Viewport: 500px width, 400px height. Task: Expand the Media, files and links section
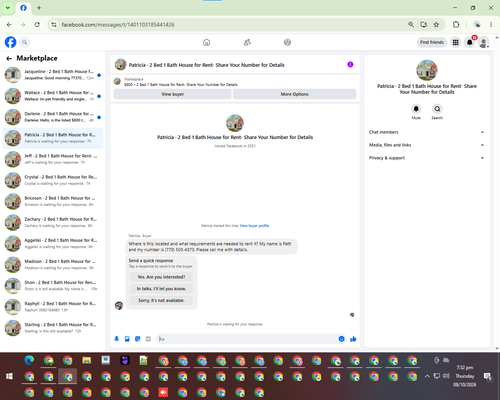point(426,145)
